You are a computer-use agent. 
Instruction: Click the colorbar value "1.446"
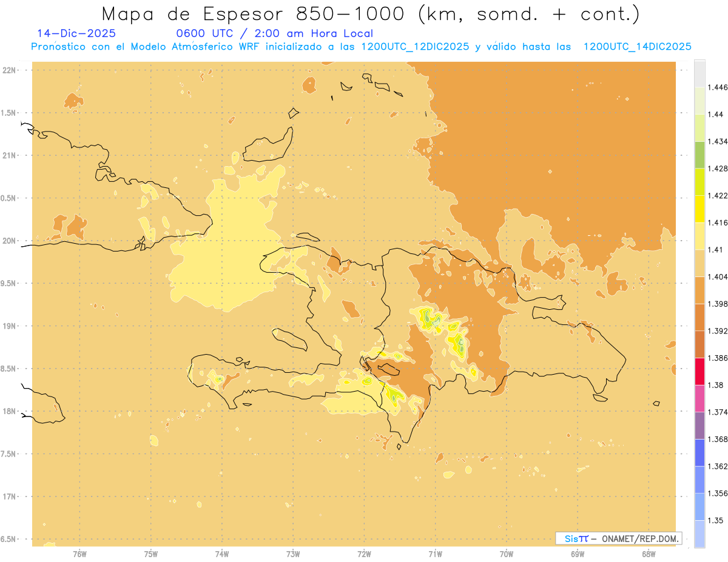(717, 87)
